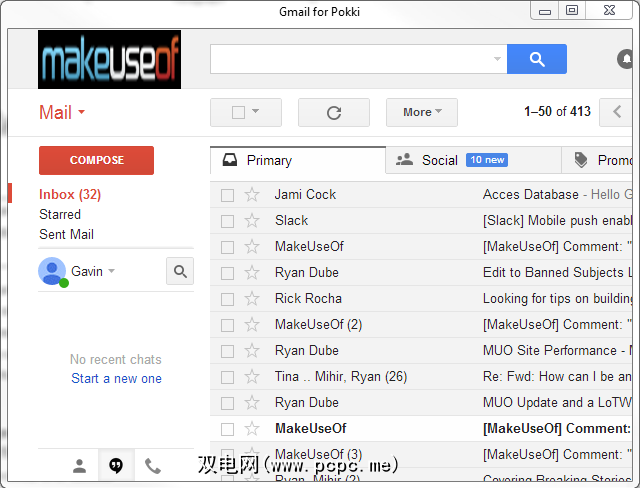Star the Rick Rocha email
The image size is (640, 488).
pos(252,299)
